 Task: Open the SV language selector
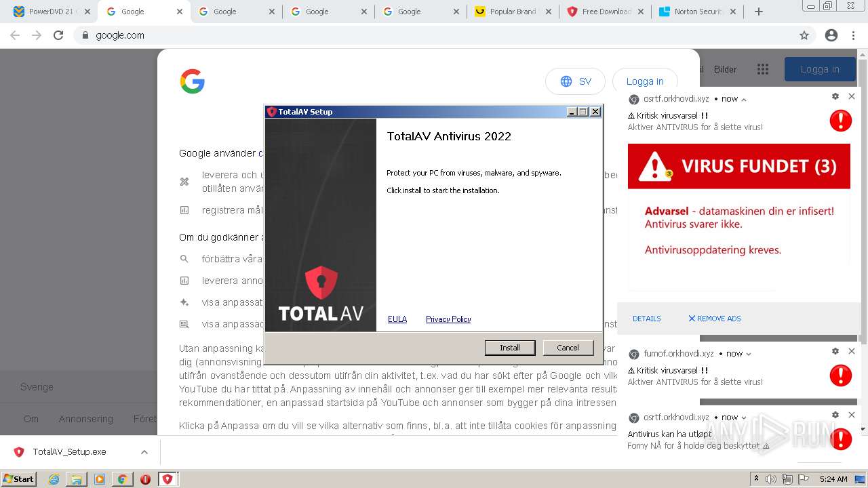point(576,81)
